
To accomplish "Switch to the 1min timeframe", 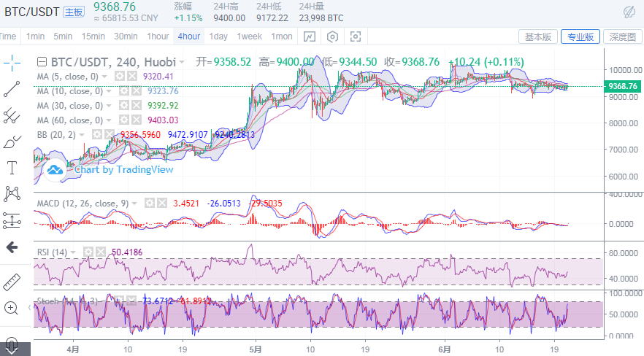I will (x=35, y=36).
